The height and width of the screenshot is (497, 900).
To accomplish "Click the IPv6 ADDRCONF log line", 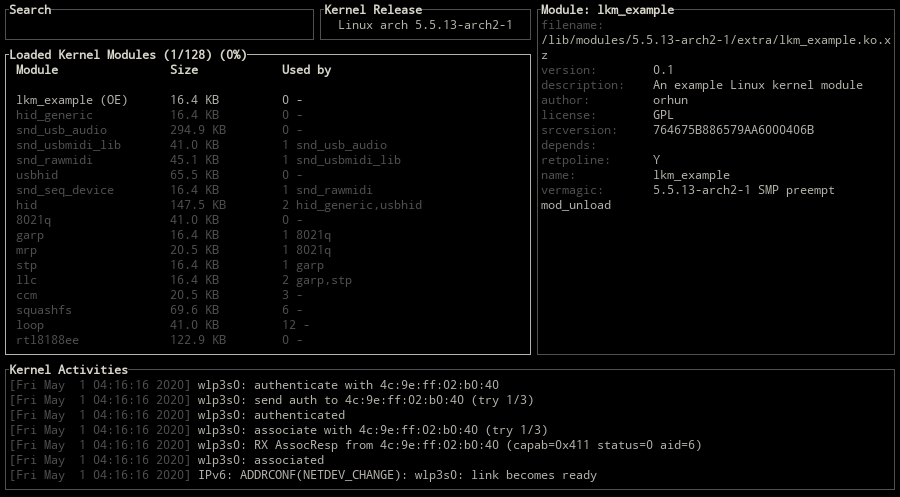I will pos(303,475).
